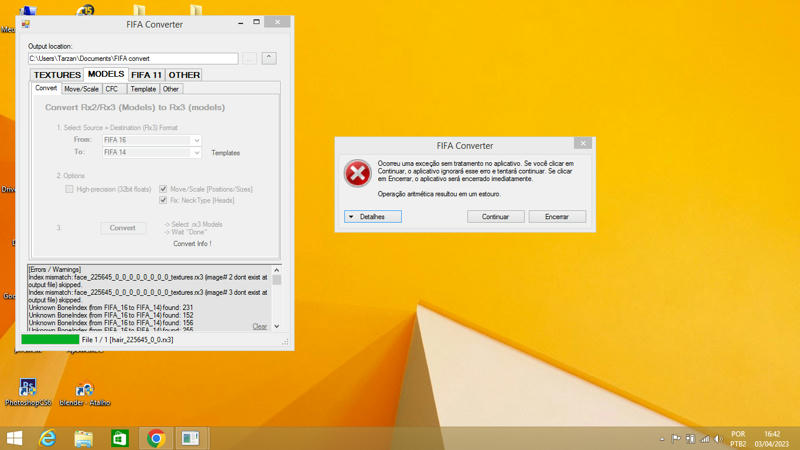Click status text File 1 / 1 hair_225645
800x450 pixels.
click(128, 340)
